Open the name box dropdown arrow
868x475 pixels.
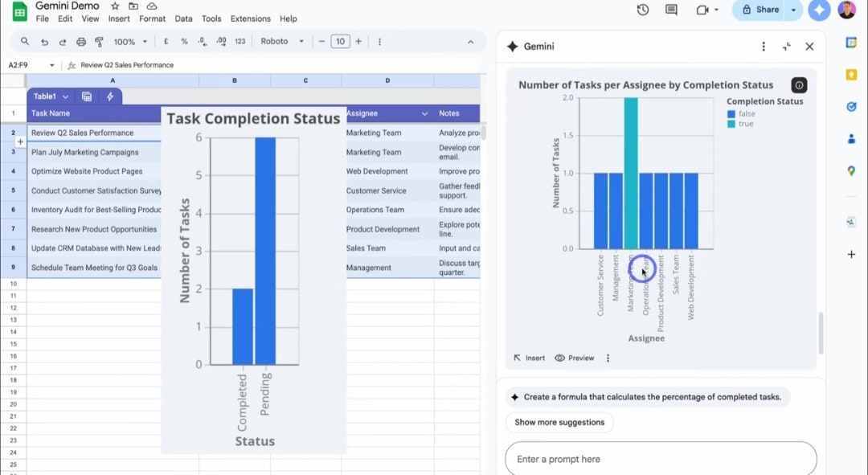tap(52, 65)
